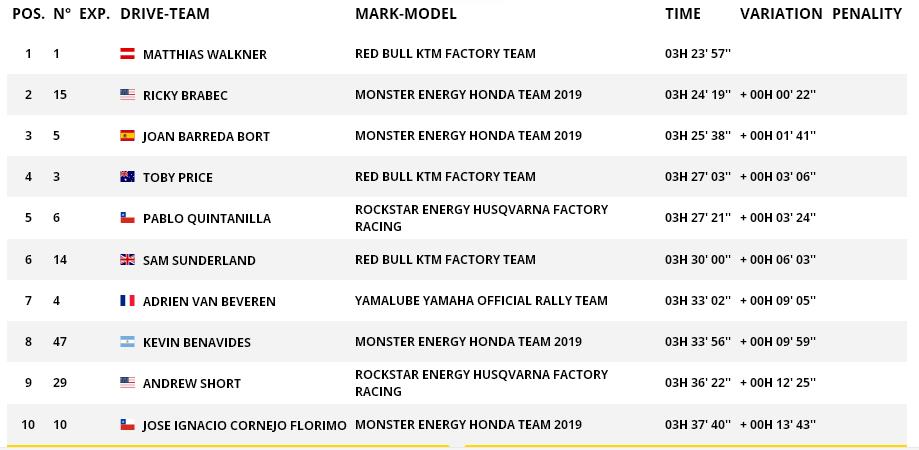Click the TIME column header

click(x=683, y=14)
